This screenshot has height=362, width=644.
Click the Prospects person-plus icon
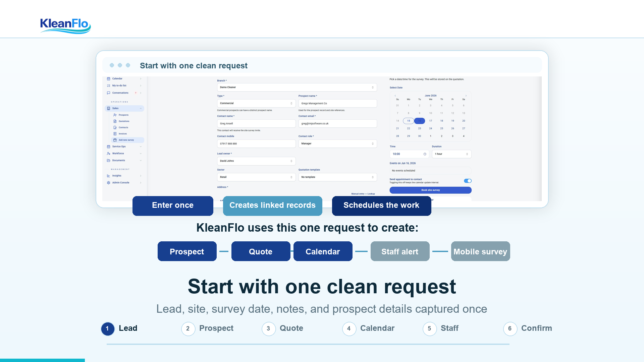(115, 115)
